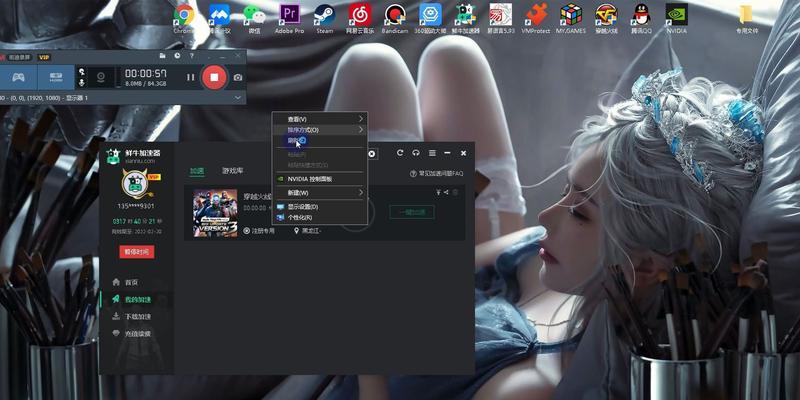This screenshot has height=400, width=800.
Task: Expand the 新建(W) submenu
Action: 320,193
